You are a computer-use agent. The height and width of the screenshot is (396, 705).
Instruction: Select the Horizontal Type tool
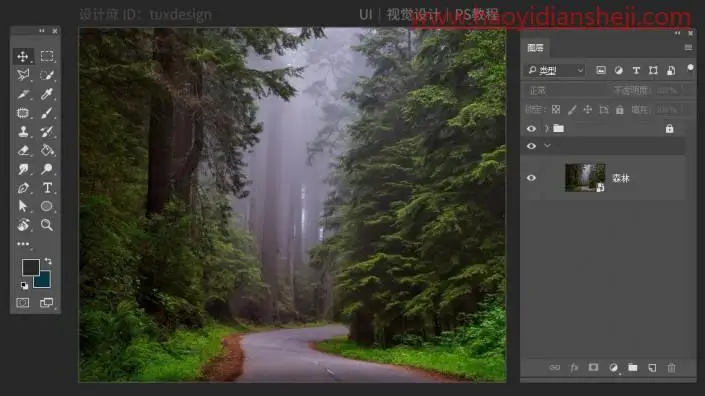pos(47,187)
